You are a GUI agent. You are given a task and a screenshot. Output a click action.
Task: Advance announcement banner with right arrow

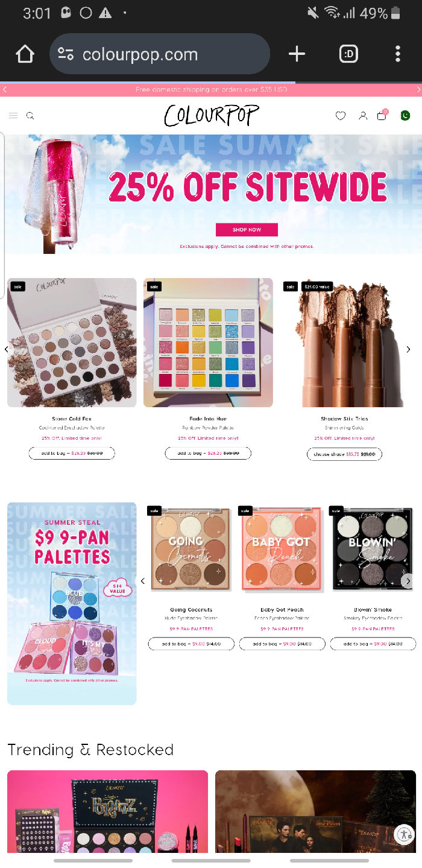418,90
